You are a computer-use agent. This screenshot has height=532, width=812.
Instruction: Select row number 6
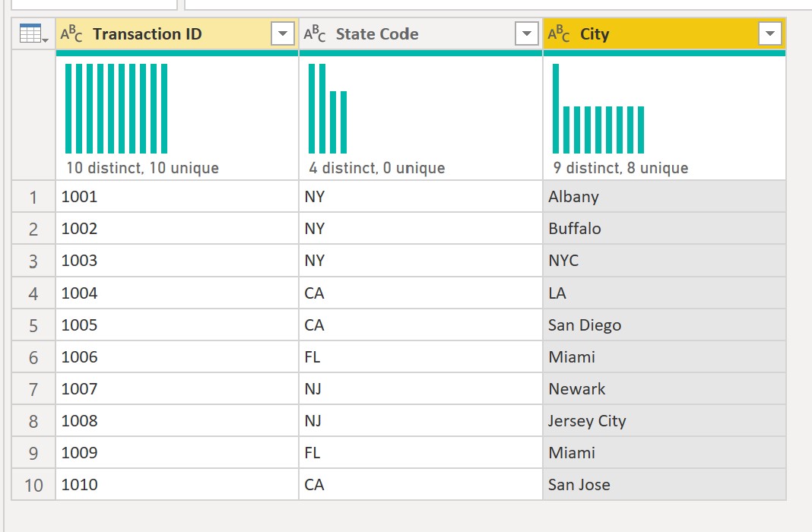pyautogui.click(x=33, y=357)
